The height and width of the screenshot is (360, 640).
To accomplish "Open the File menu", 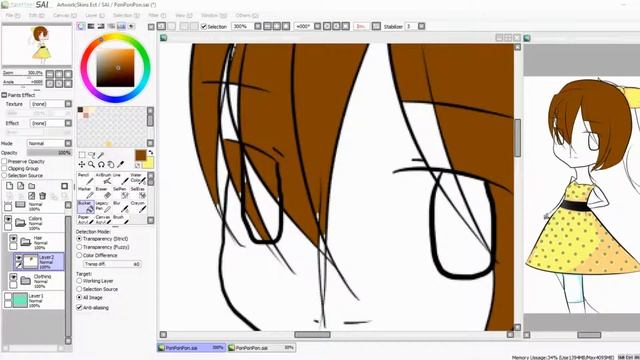I will (x=12, y=16).
